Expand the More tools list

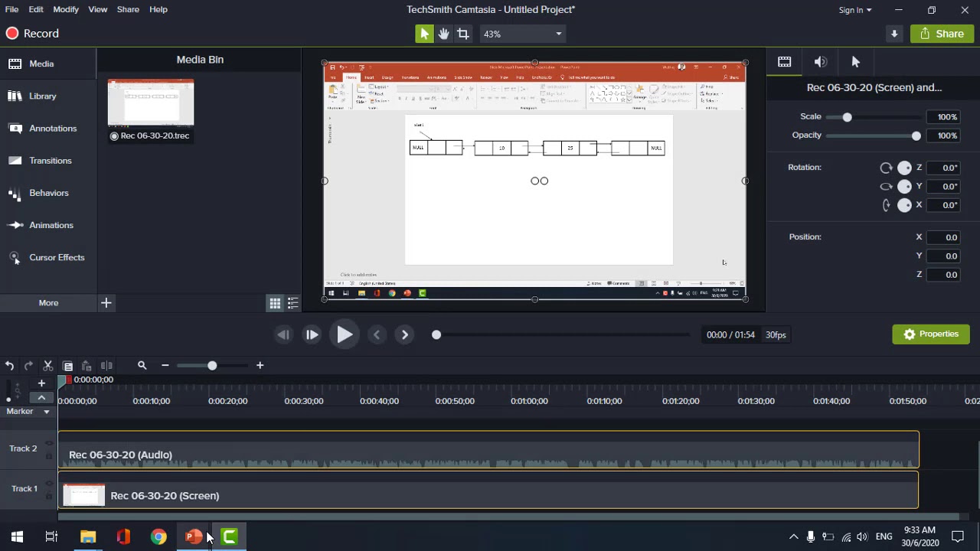[48, 303]
